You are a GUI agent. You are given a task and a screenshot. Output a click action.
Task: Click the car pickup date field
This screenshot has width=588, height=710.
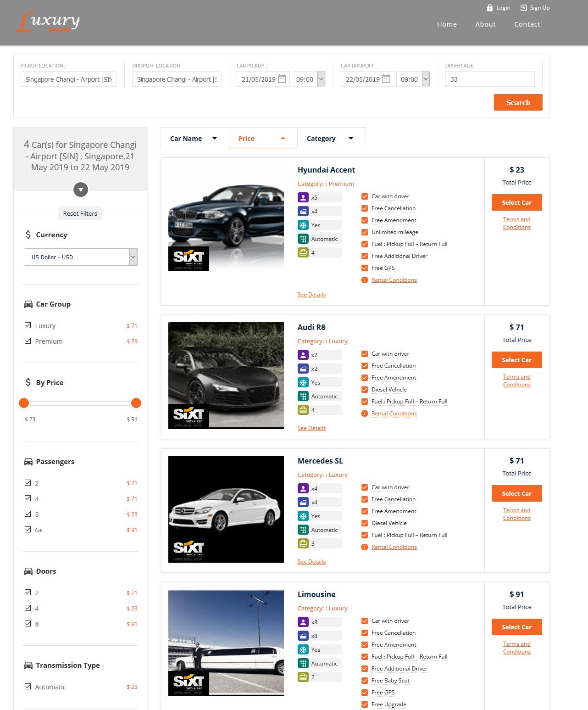pyautogui.click(x=263, y=79)
